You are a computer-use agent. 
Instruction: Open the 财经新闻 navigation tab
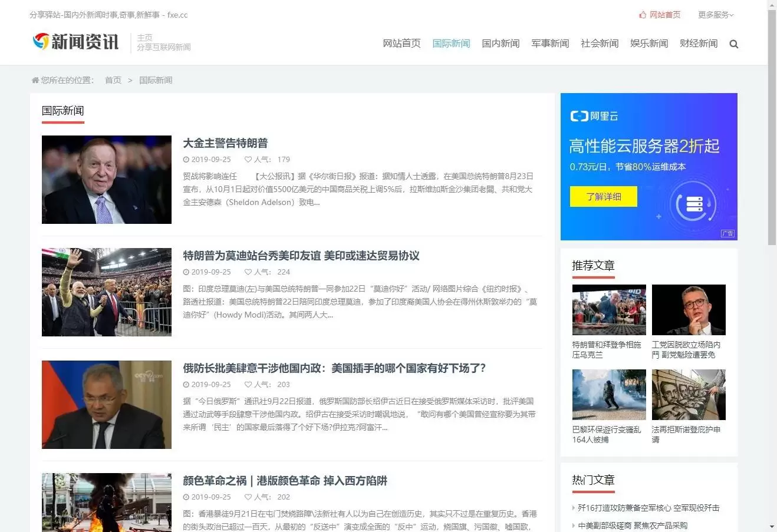(699, 44)
